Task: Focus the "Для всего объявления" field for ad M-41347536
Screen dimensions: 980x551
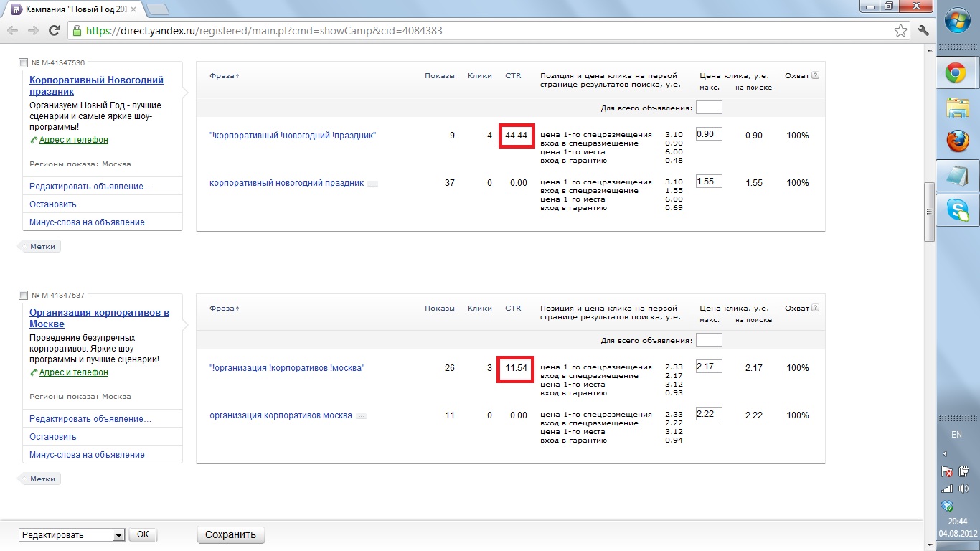Action: pos(709,108)
